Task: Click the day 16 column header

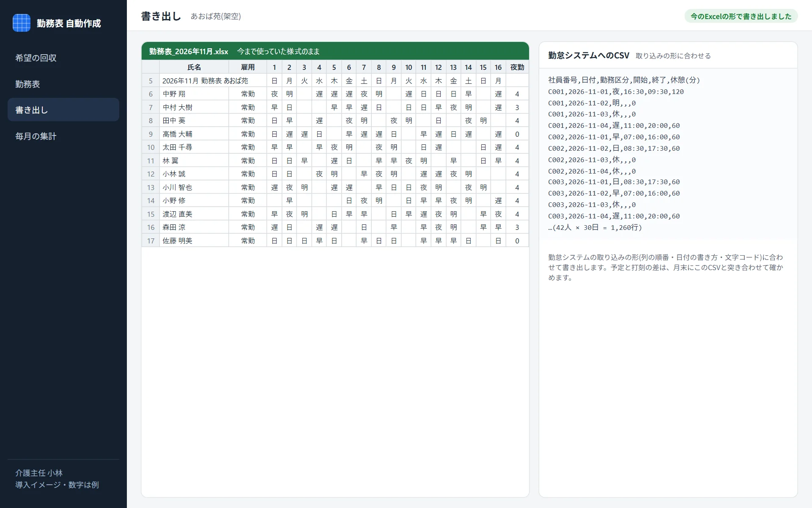Action: (498, 67)
